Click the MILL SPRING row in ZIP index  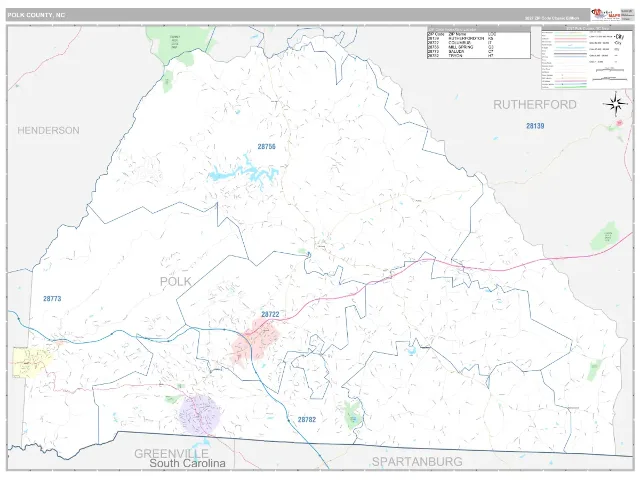479,47
